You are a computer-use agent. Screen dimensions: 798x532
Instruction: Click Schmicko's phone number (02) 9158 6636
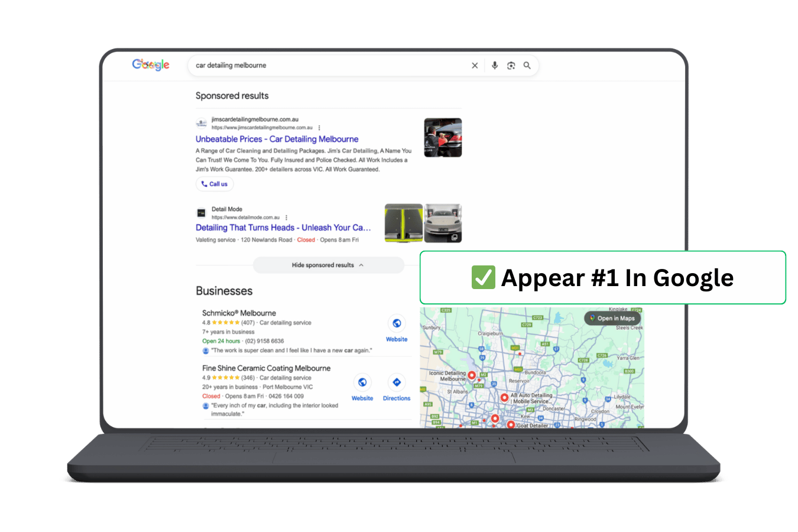[264, 341]
